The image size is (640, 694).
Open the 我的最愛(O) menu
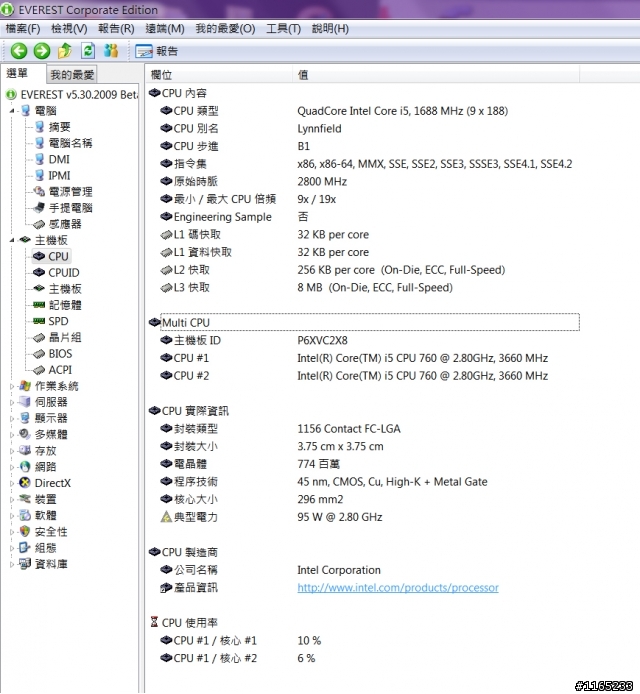point(225,29)
